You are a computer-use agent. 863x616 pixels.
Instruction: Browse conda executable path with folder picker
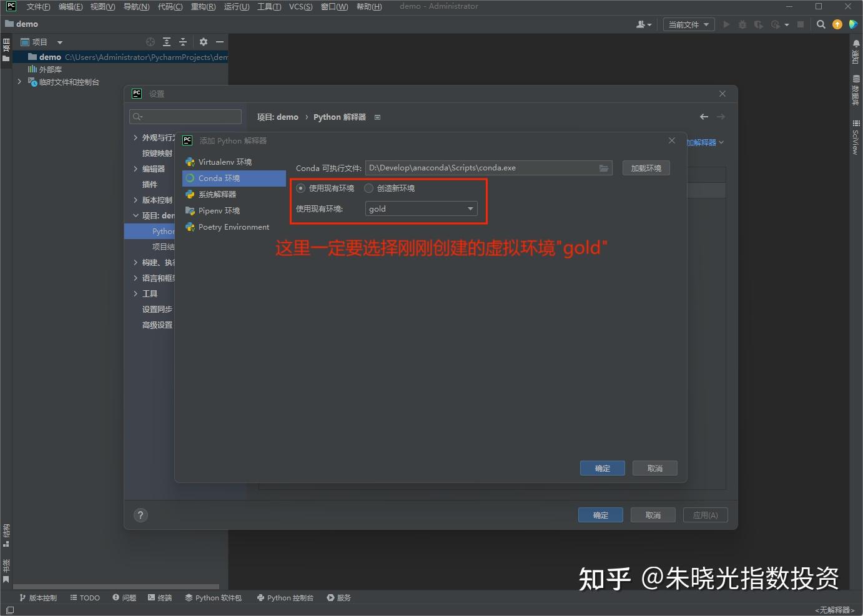coord(603,167)
